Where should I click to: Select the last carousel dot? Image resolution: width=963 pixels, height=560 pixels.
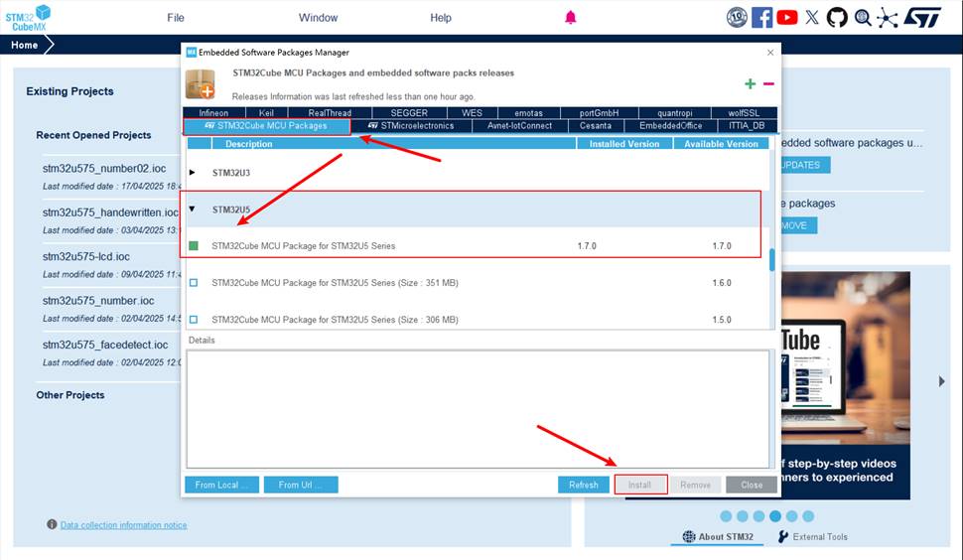tap(808, 515)
